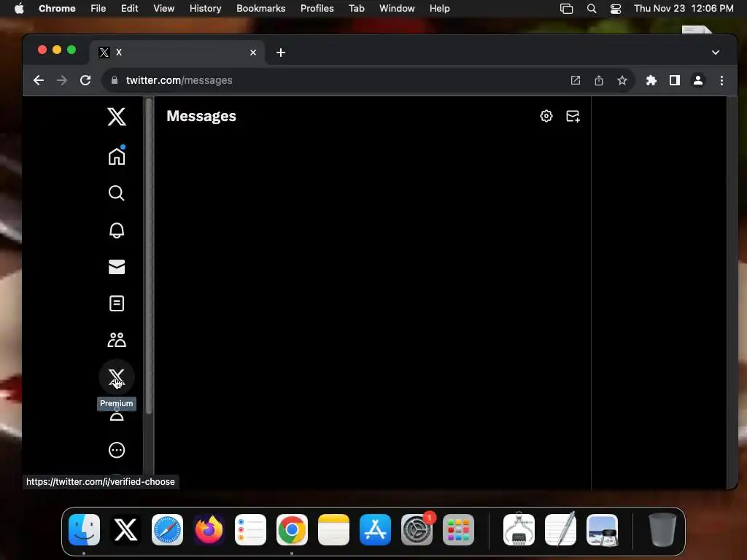
Task: Expand tab search chevron
Action: click(x=716, y=52)
